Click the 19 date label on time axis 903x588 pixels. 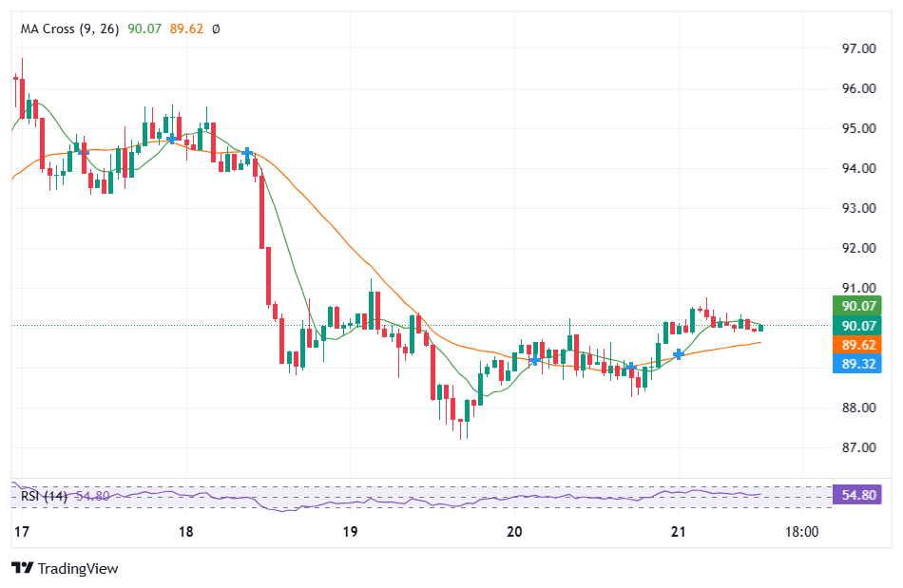tap(351, 532)
